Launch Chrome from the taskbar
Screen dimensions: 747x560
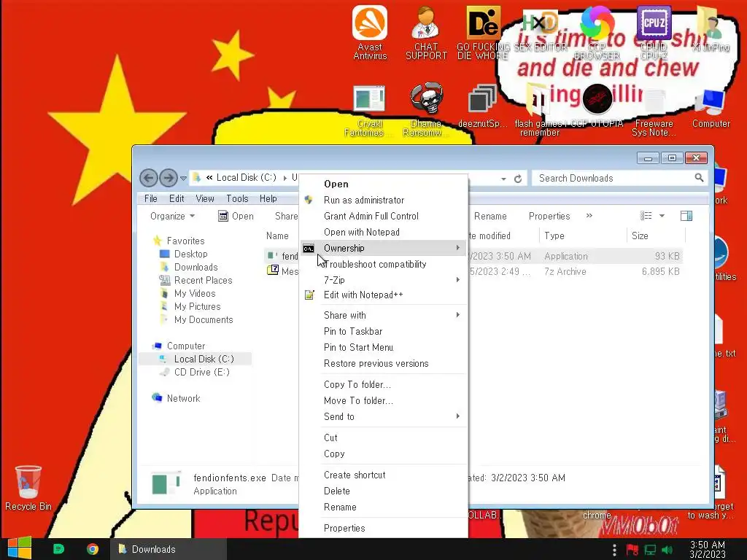[x=93, y=549]
